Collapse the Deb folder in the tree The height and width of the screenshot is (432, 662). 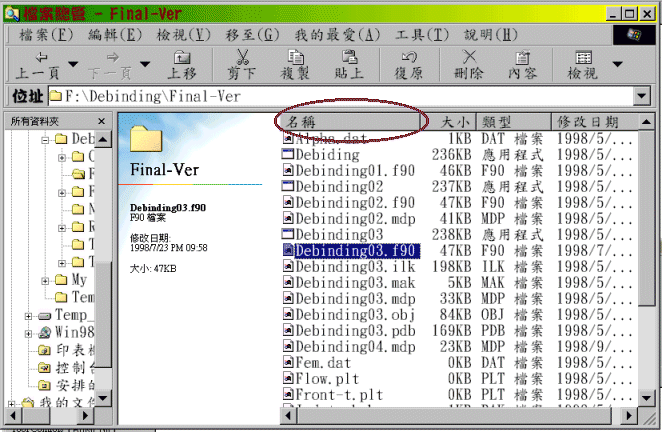pyautogui.click(x=47, y=140)
